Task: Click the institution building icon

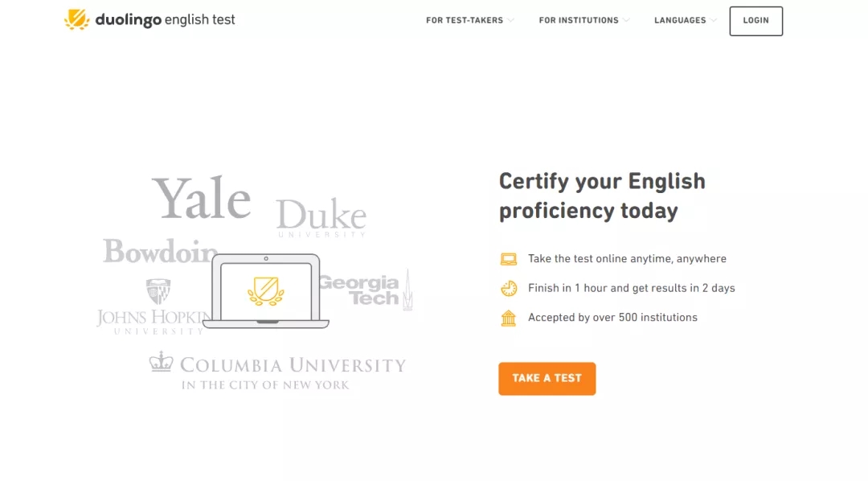Action: pyautogui.click(x=509, y=317)
